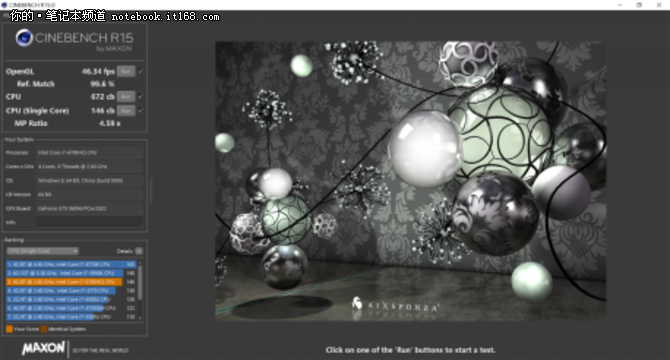The height and width of the screenshot is (360, 670).
Task: Click the Identical System brown swatch
Action: coord(44,329)
